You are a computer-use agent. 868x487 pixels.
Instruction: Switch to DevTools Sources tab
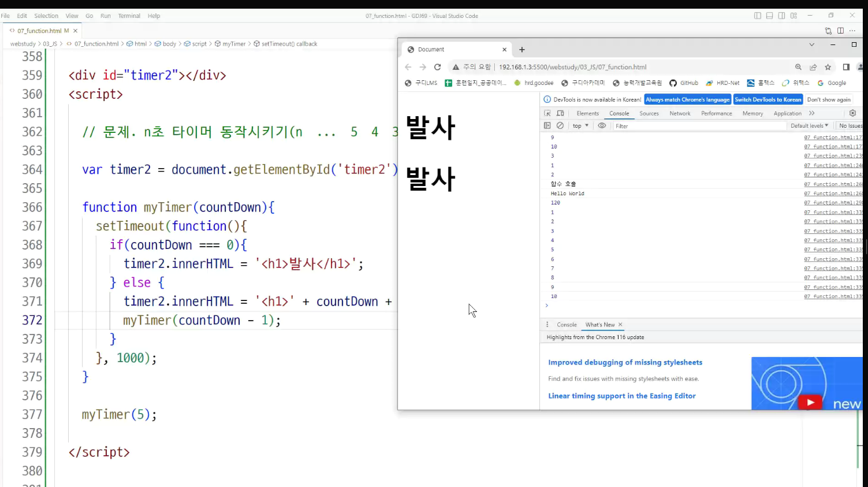click(x=649, y=113)
